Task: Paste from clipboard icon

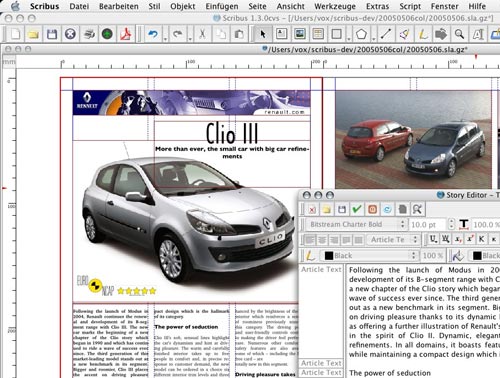Action: point(239,34)
